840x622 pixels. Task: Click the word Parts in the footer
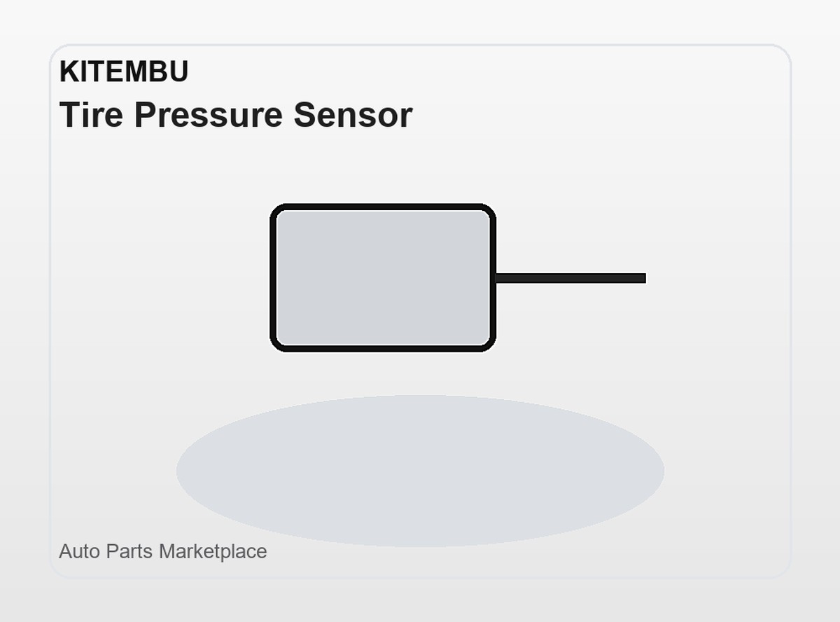(130, 551)
